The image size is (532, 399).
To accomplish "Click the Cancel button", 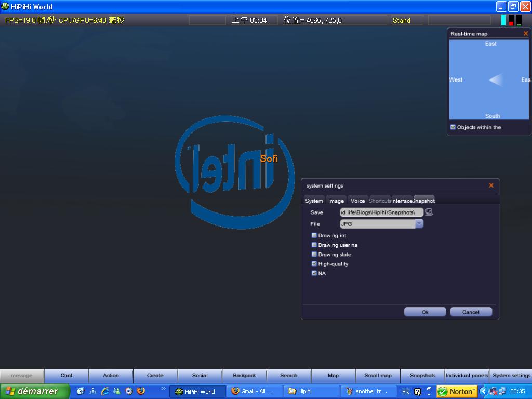I will click(471, 312).
